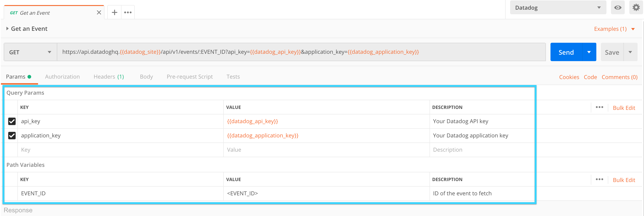
Task: Expand the Get an Event request details
Action: pyautogui.click(x=7, y=28)
